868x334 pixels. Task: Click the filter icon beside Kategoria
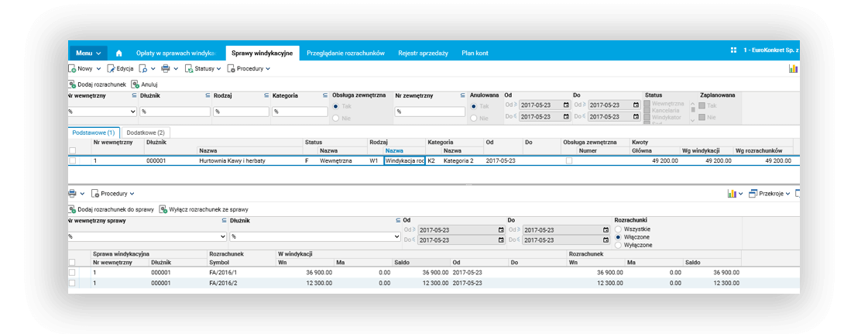click(325, 95)
